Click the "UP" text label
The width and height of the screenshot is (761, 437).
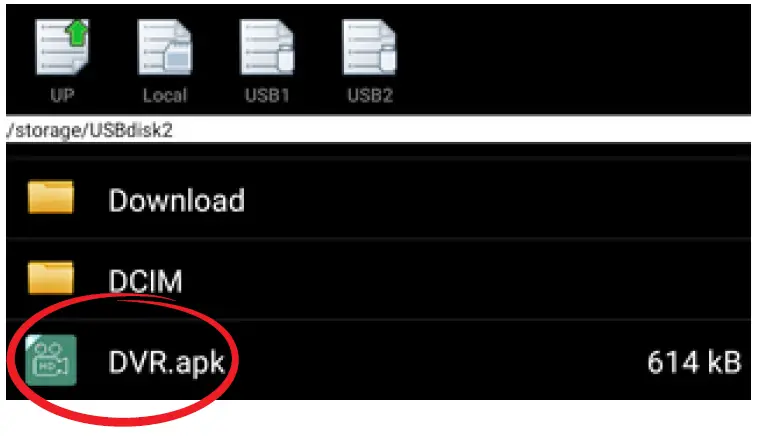63,95
